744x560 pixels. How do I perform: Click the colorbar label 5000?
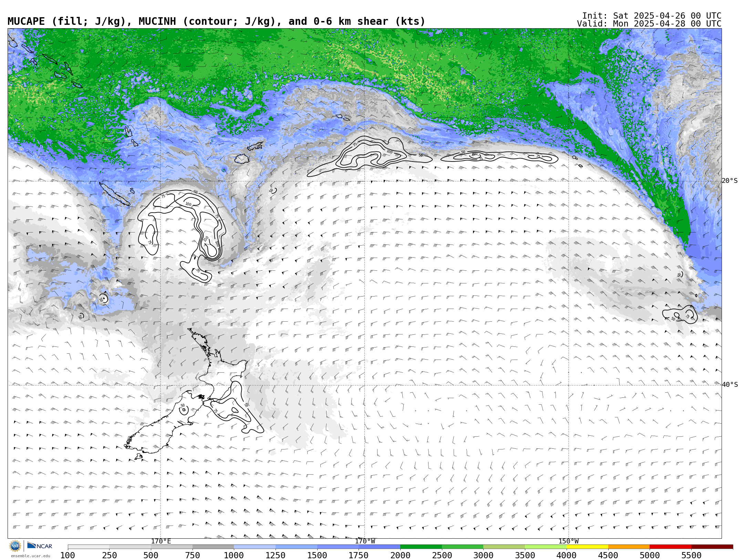(x=650, y=556)
